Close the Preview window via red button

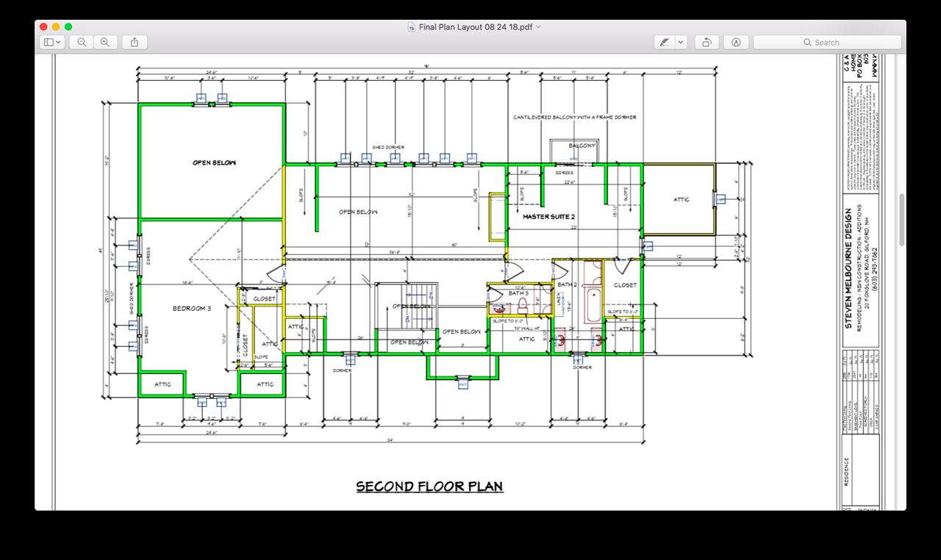[43, 26]
